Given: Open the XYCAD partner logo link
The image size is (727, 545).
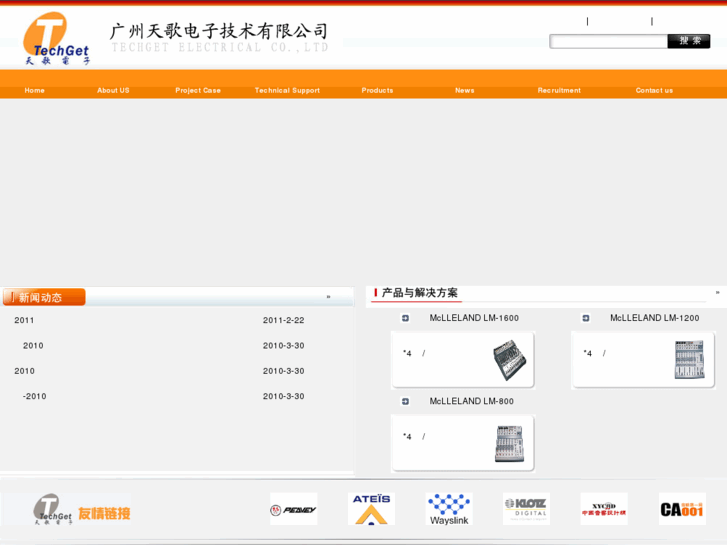Looking at the screenshot, I should point(604,509).
